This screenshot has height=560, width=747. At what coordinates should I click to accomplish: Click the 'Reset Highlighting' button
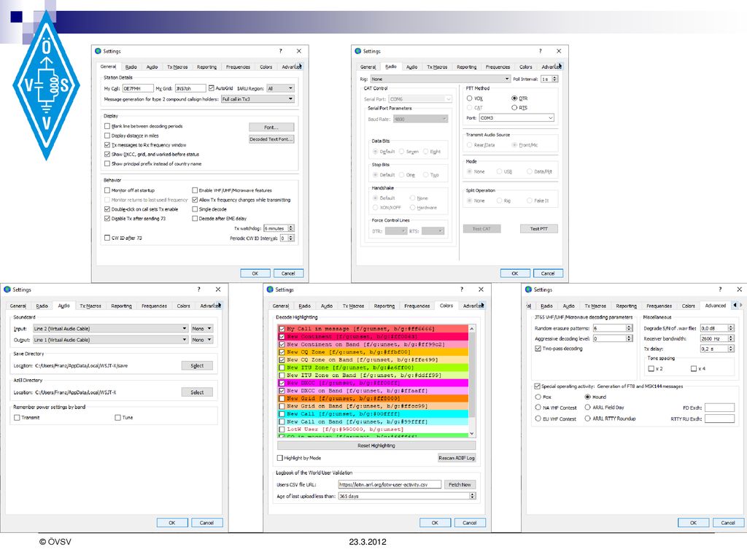[x=376, y=446]
